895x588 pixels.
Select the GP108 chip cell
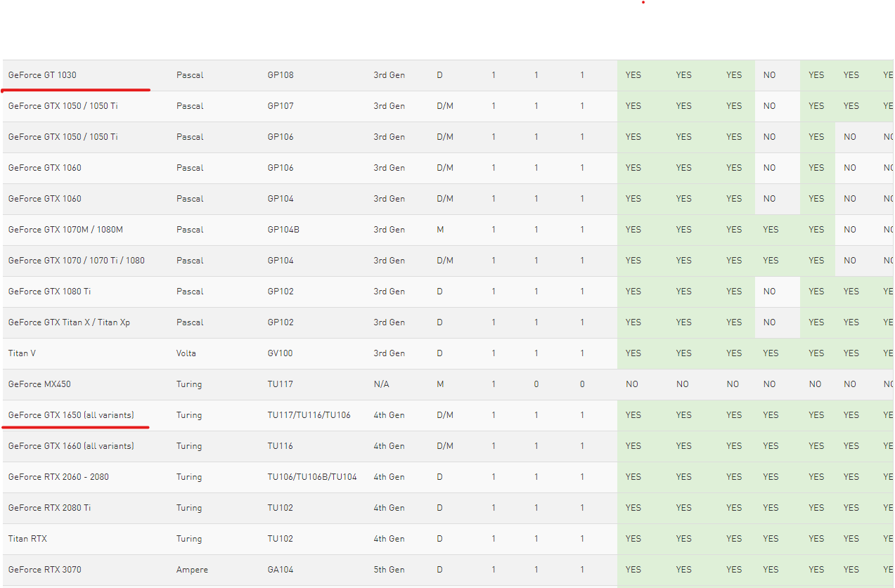click(281, 75)
